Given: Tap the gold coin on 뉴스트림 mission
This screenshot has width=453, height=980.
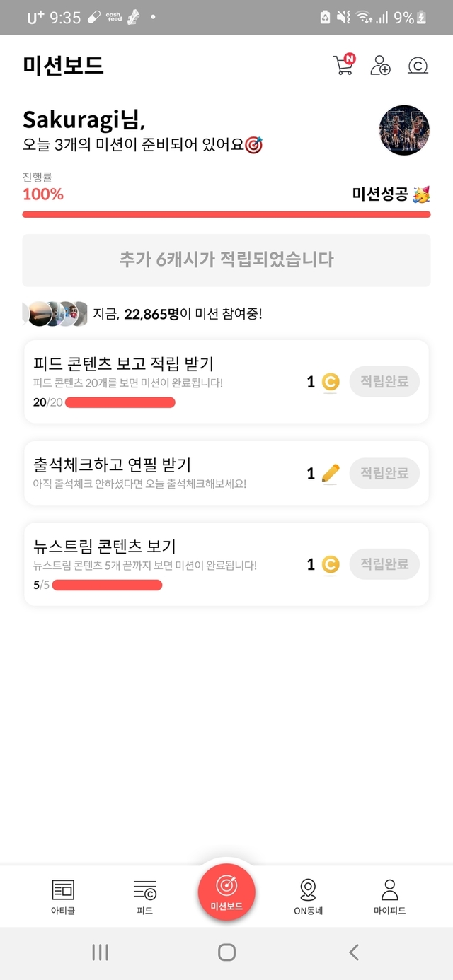Looking at the screenshot, I should (x=330, y=564).
